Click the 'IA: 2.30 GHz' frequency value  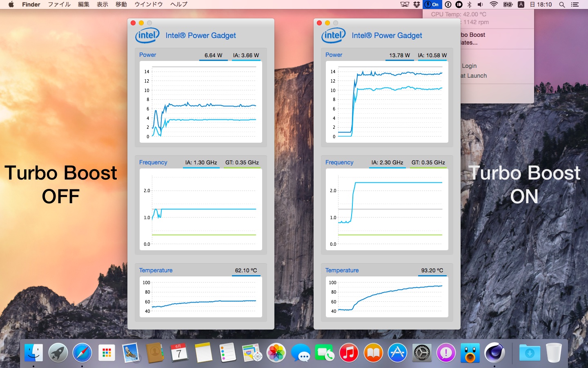pyautogui.click(x=388, y=162)
